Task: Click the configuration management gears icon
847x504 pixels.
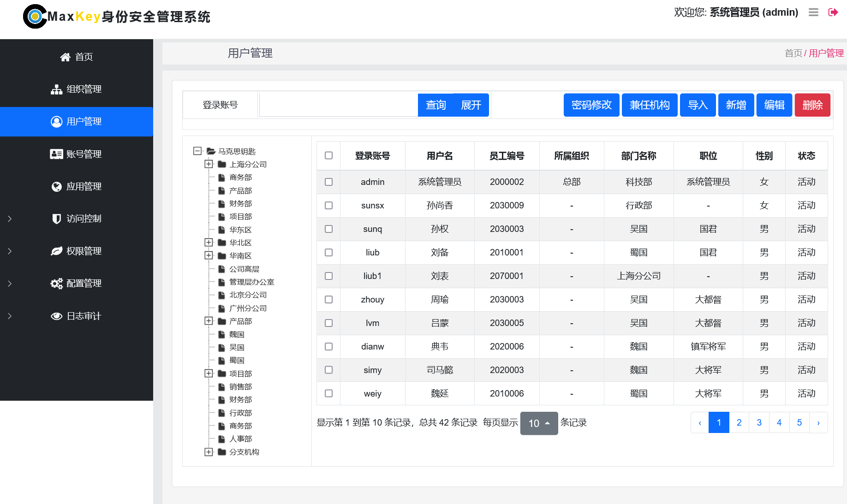Action: pos(56,284)
